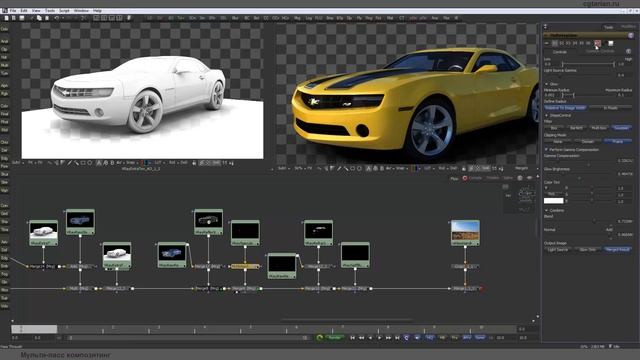Open the Help menu
Screen dimensions: 640x360
point(97,11)
